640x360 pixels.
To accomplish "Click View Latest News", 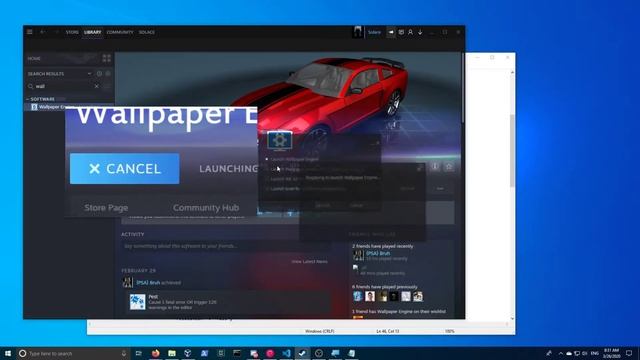I will [309, 261].
